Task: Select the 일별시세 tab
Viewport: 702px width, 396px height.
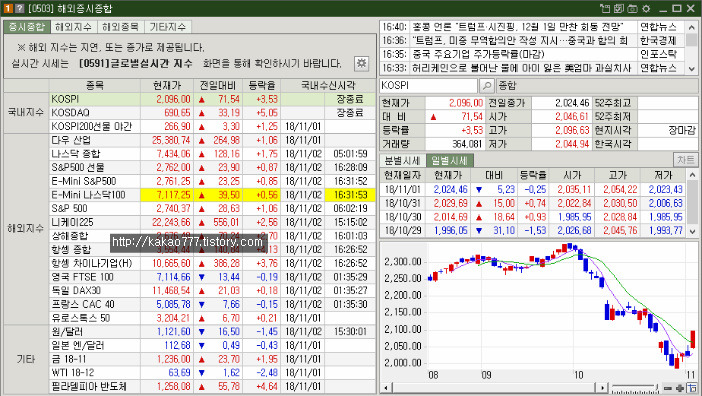Action: (449, 160)
